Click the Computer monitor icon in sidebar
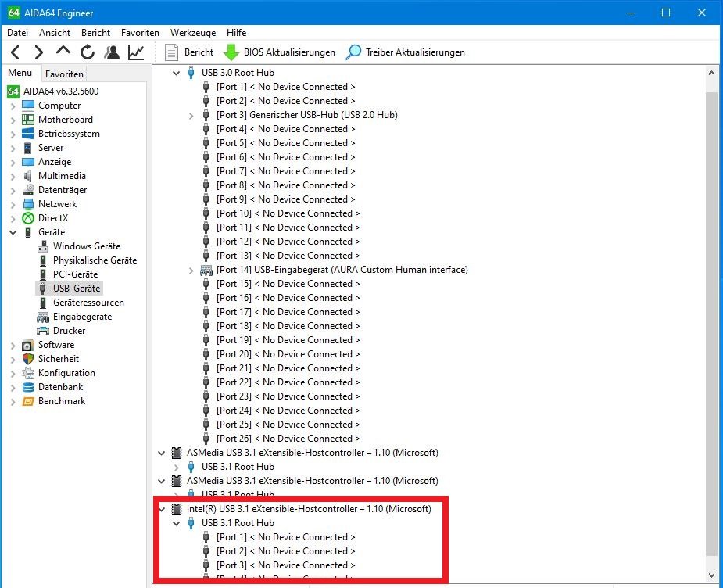Image resolution: width=723 pixels, height=588 pixels. coord(28,105)
